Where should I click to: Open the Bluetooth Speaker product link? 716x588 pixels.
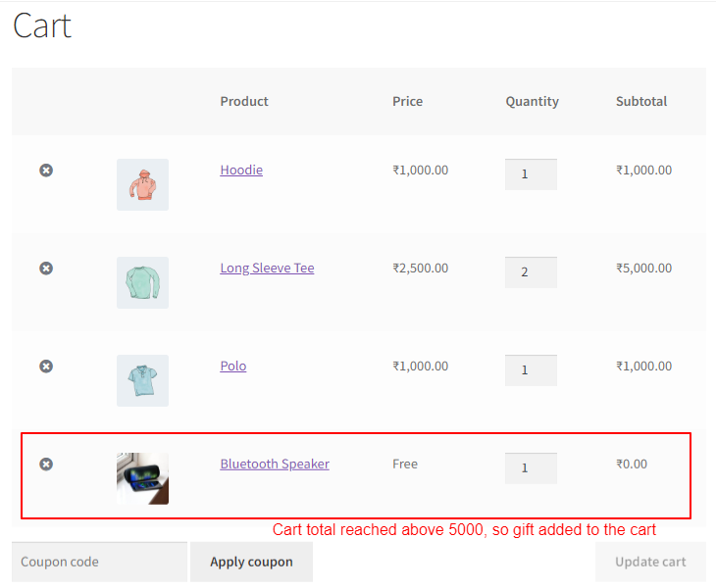point(275,464)
